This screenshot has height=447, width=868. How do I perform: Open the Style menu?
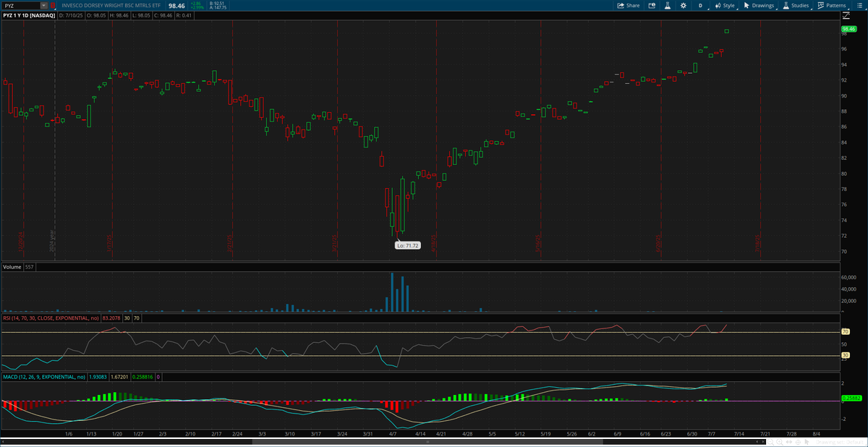point(725,5)
